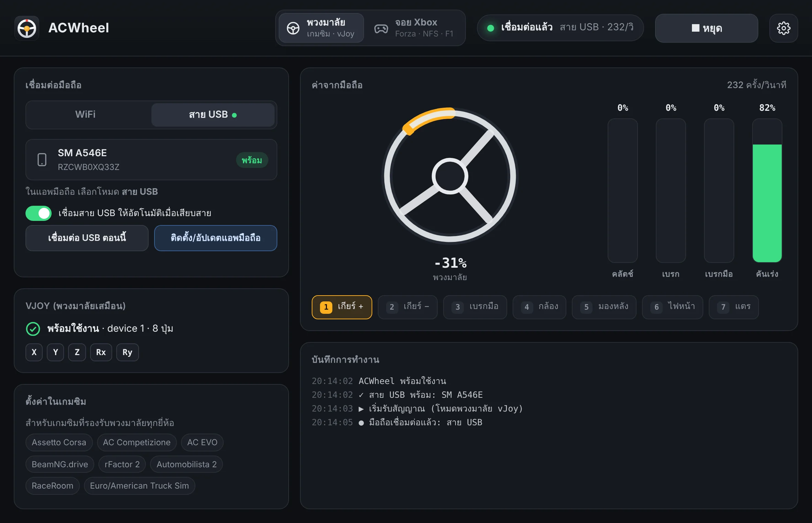Click the เชื่อมต่อแล้ว status pill
The width and height of the screenshot is (812, 523).
tap(560, 28)
